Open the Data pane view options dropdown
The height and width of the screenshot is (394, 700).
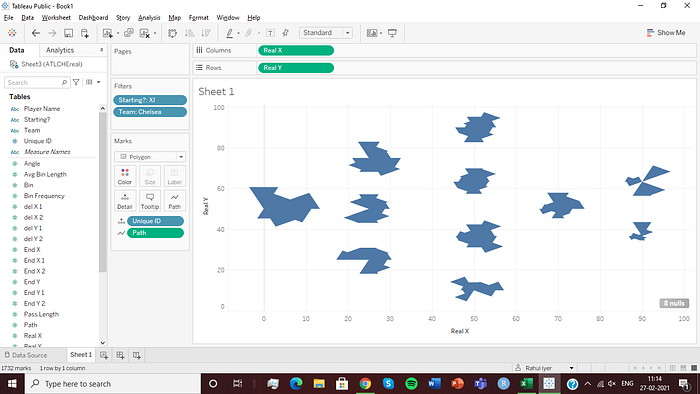(99, 82)
